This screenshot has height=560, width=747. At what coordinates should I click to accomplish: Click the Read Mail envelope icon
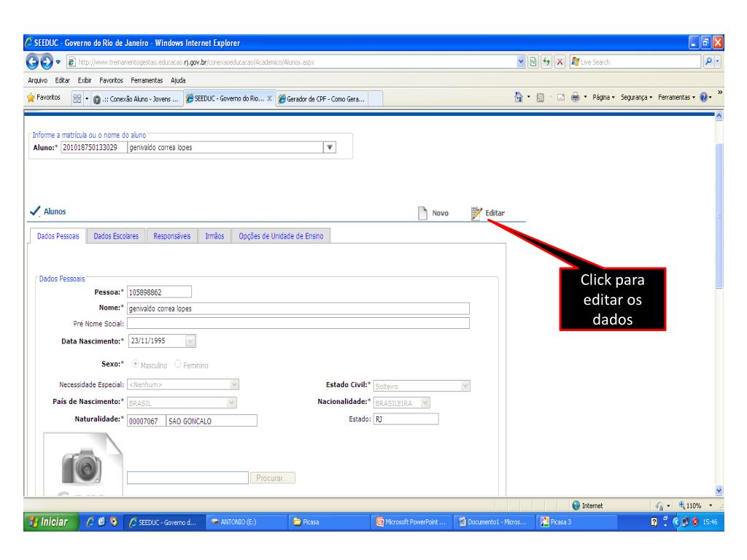pos(561,98)
